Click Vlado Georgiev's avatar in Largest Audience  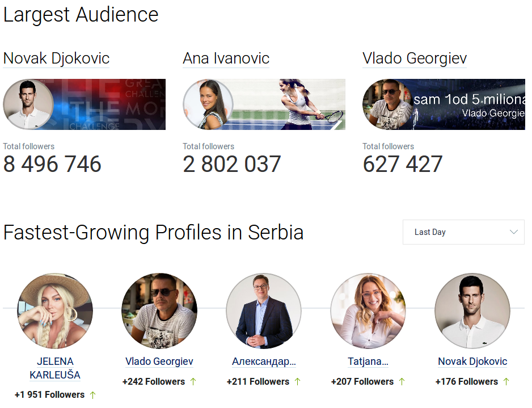coord(388,104)
